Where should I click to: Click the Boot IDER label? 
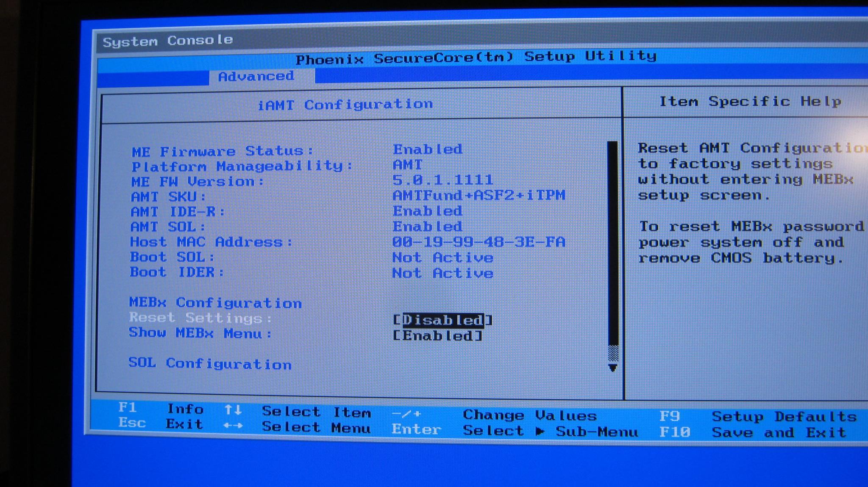tap(177, 272)
